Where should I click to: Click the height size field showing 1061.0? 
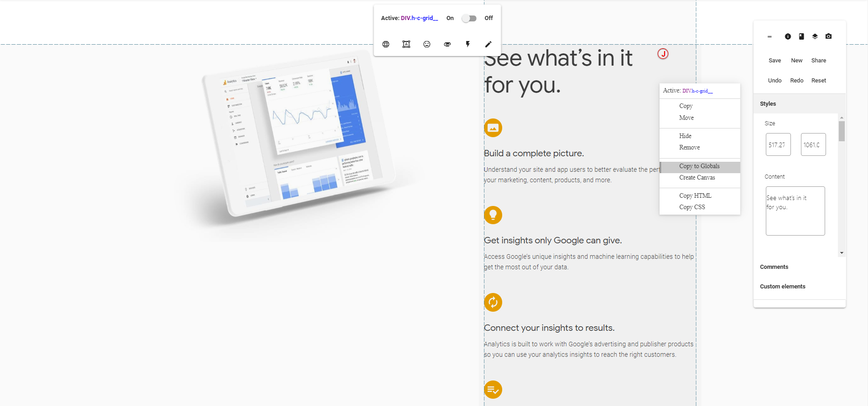pyautogui.click(x=813, y=144)
